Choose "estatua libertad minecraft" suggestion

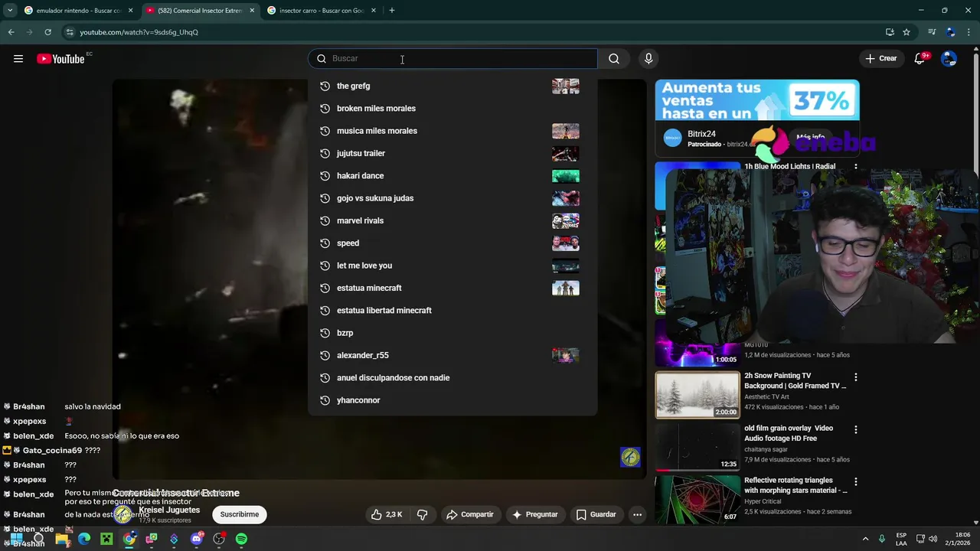point(452,311)
